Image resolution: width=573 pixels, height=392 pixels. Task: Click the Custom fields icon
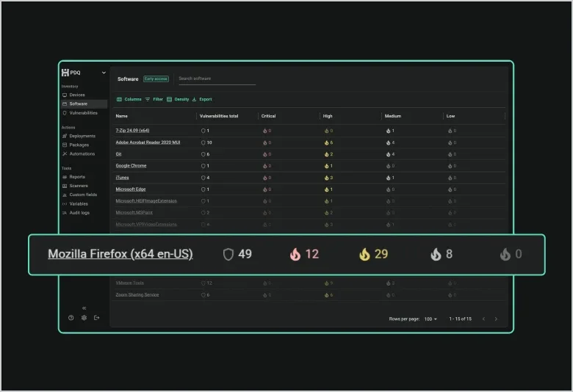(65, 195)
